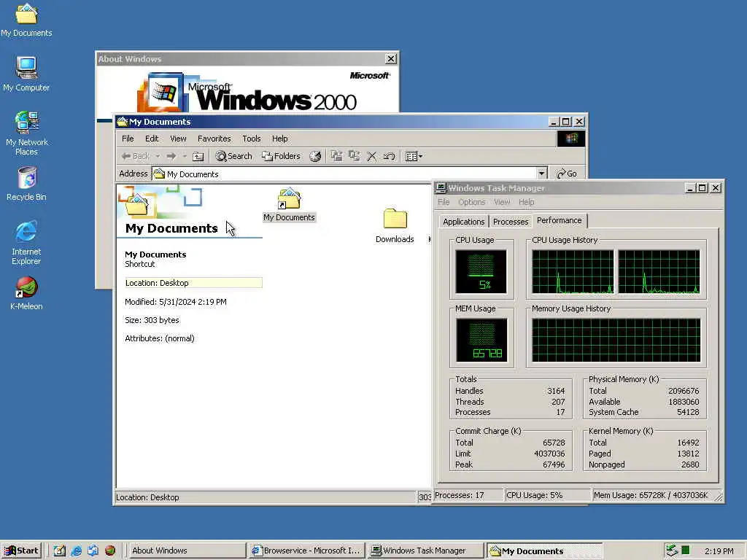Viewport: 747px width, 560px height.
Task: Launch Internet Explorer from the quick launch bar
Action: pyautogui.click(x=76, y=551)
